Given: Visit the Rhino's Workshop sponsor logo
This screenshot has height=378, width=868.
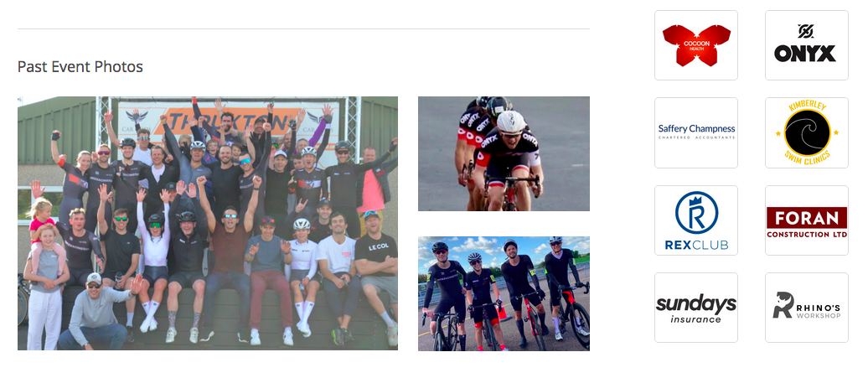Looking at the screenshot, I should tap(806, 308).
